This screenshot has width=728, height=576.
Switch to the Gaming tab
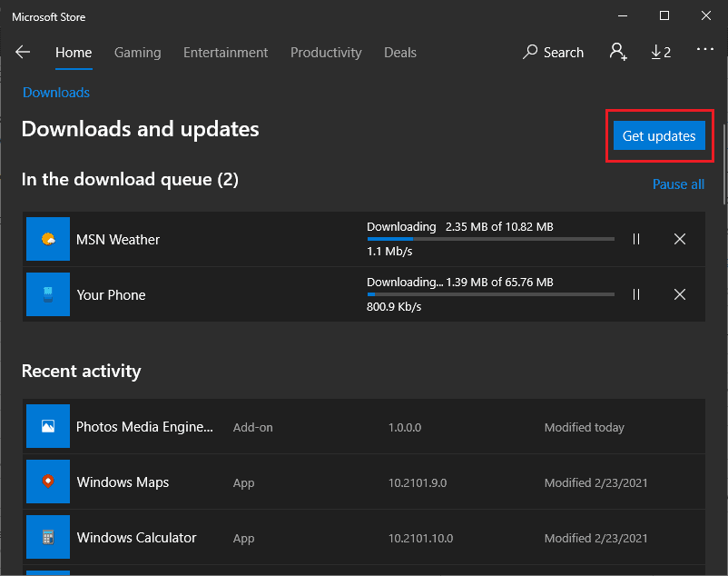pos(137,53)
